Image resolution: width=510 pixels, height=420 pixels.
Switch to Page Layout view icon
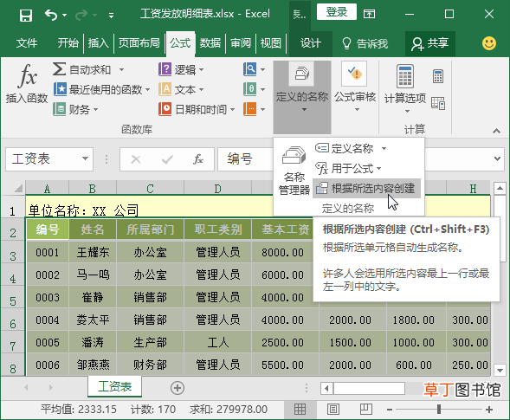coord(333,410)
